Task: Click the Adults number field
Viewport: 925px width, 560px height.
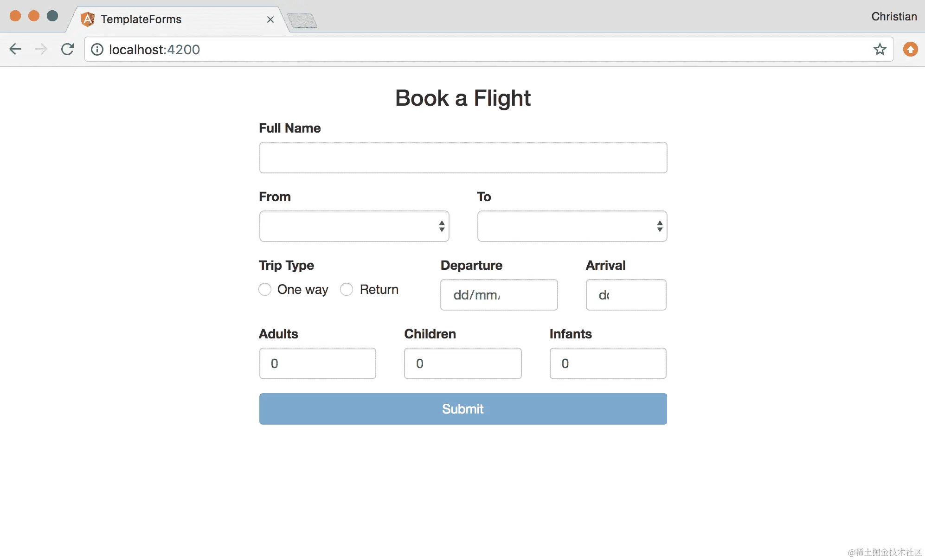Action: pos(317,363)
